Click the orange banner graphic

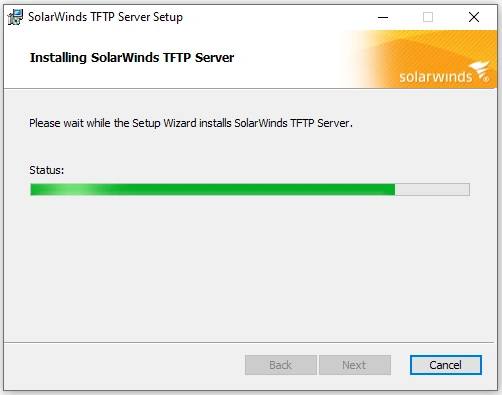[x=420, y=59]
